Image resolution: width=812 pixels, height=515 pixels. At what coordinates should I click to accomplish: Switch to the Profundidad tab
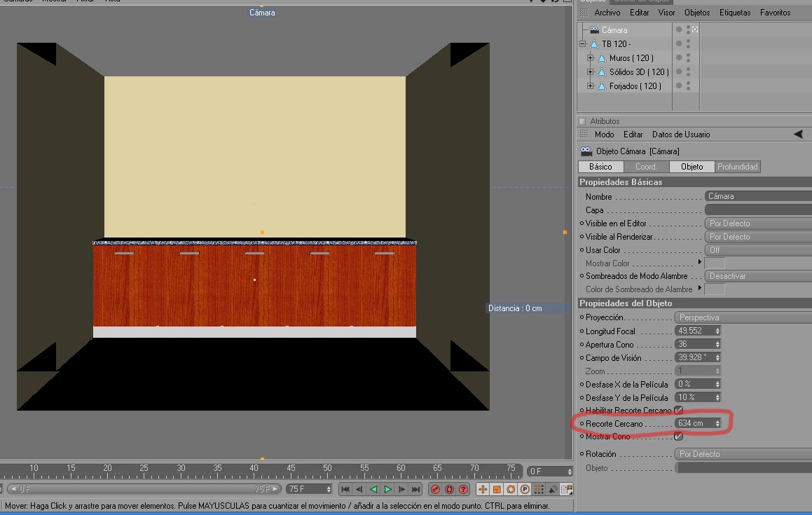click(x=738, y=167)
